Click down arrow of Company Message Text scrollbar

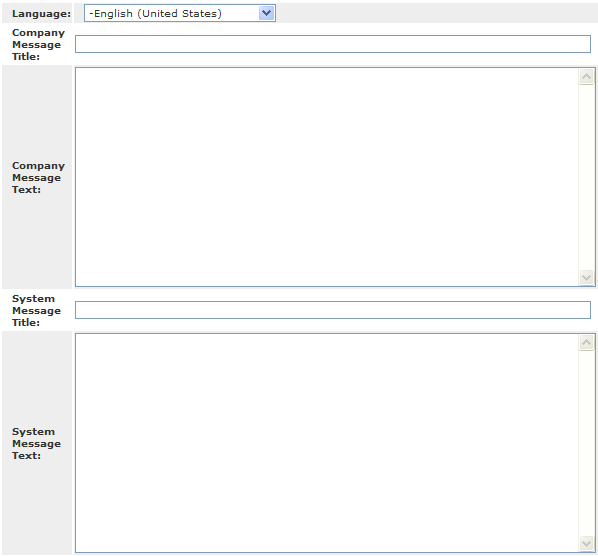586,277
